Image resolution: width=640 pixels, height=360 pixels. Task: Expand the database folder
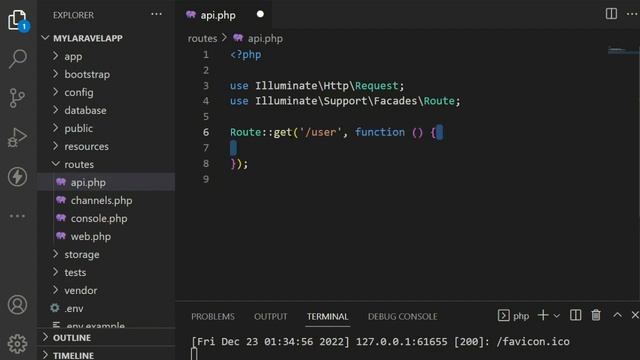[x=85, y=110]
